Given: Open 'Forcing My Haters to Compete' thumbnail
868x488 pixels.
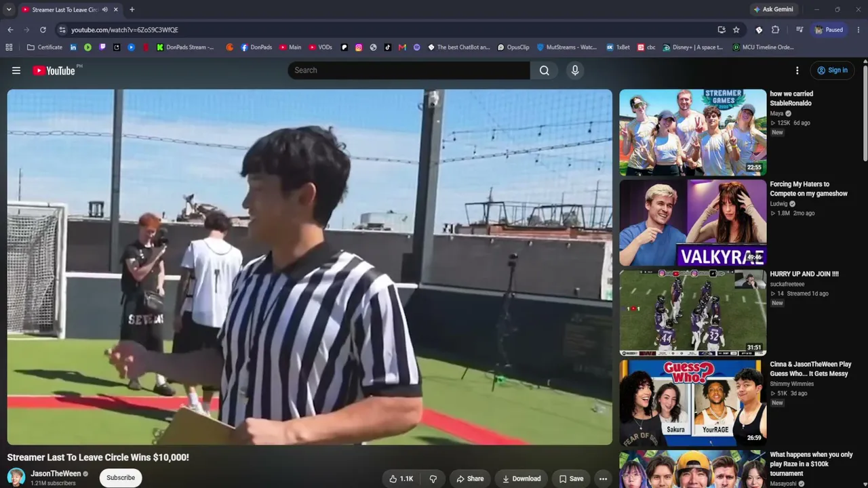Looking at the screenshot, I should [x=693, y=223].
